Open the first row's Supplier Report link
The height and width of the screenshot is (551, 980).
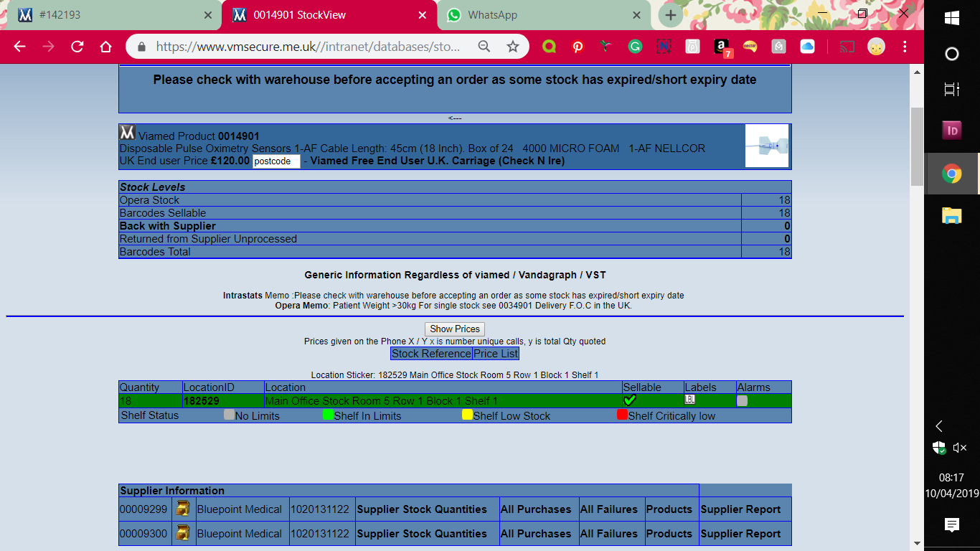coord(740,509)
